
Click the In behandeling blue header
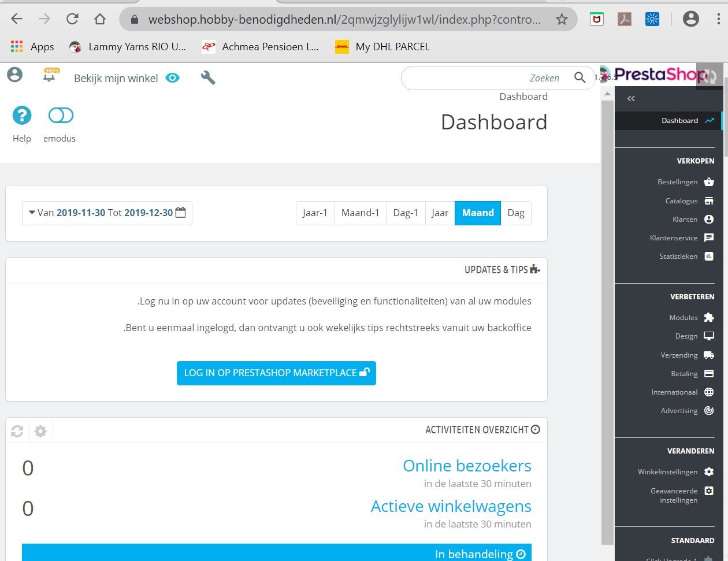pos(277,552)
